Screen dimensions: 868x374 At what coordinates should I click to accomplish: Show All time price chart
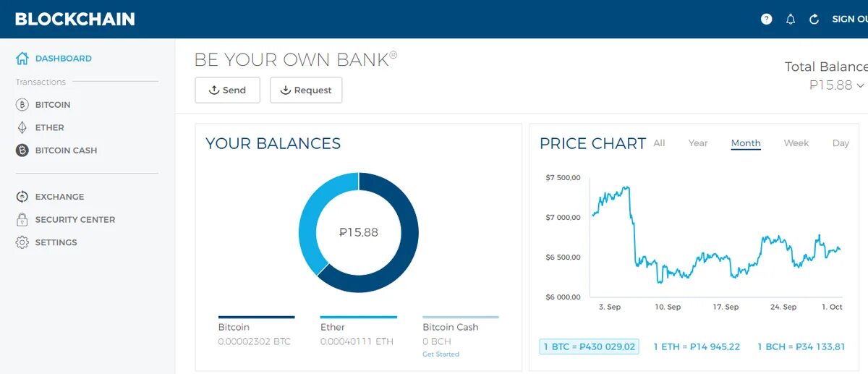pos(659,143)
